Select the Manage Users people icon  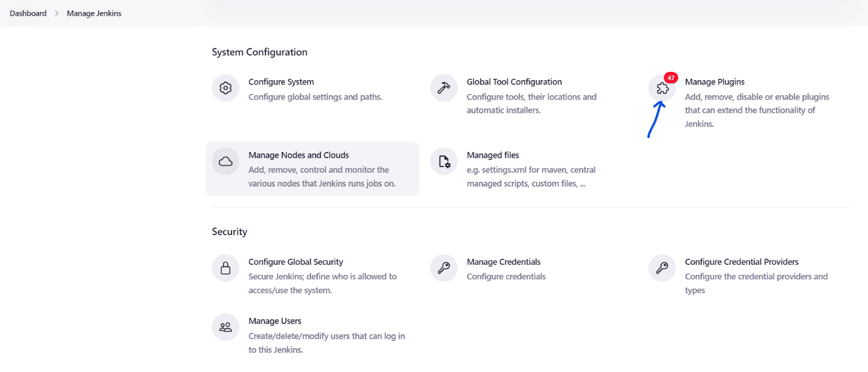(x=226, y=327)
